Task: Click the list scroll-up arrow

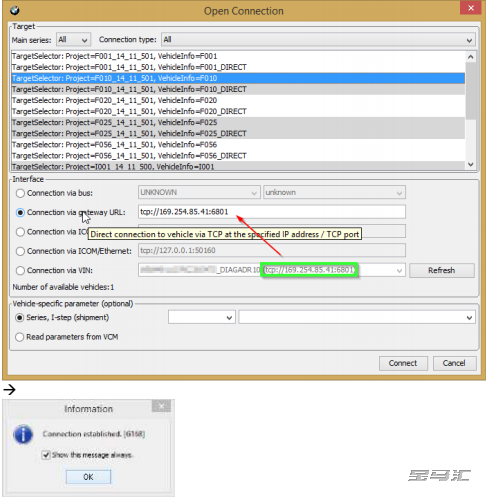Action: [470, 57]
